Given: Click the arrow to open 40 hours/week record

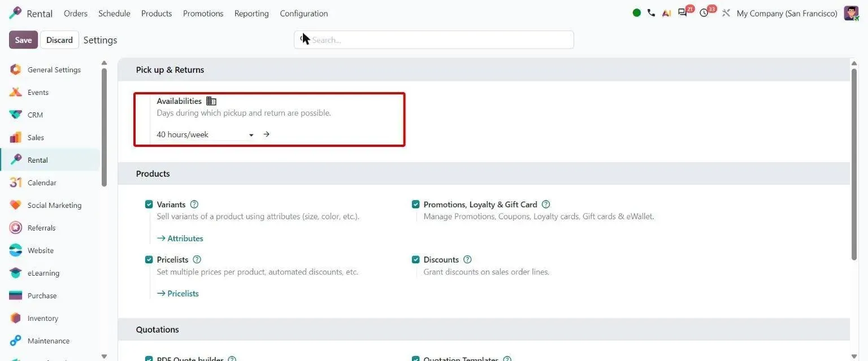Looking at the screenshot, I should click(x=266, y=134).
